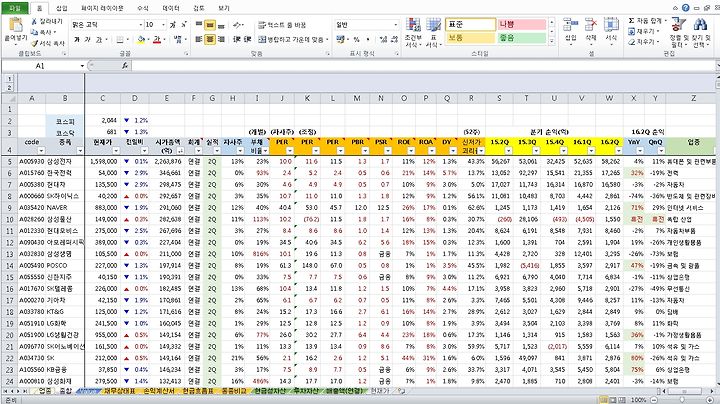720x404 pixels.
Task: Open the font name combo box (맑은 고딕)
Action: [x=107, y=25]
